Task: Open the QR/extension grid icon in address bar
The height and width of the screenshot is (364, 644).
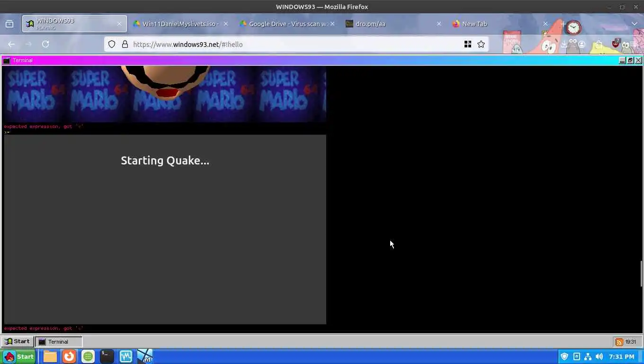Action: click(x=467, y=44)
